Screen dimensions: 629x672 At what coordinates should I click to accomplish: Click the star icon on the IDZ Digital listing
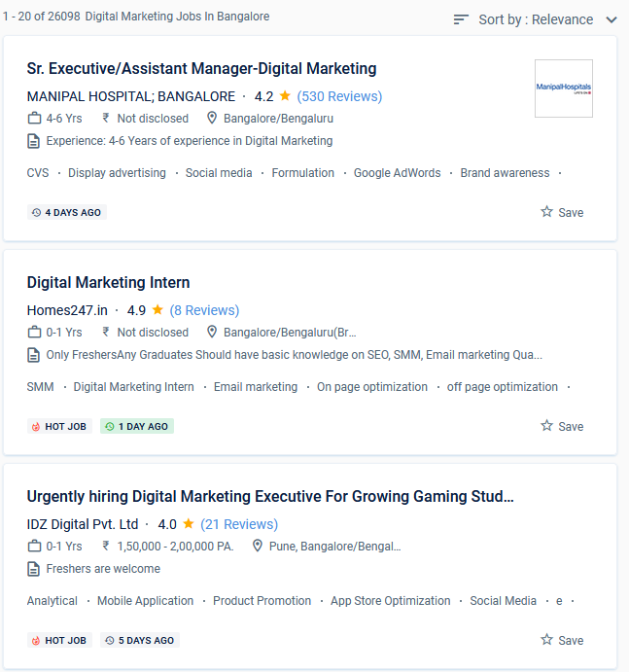[546, 639]
